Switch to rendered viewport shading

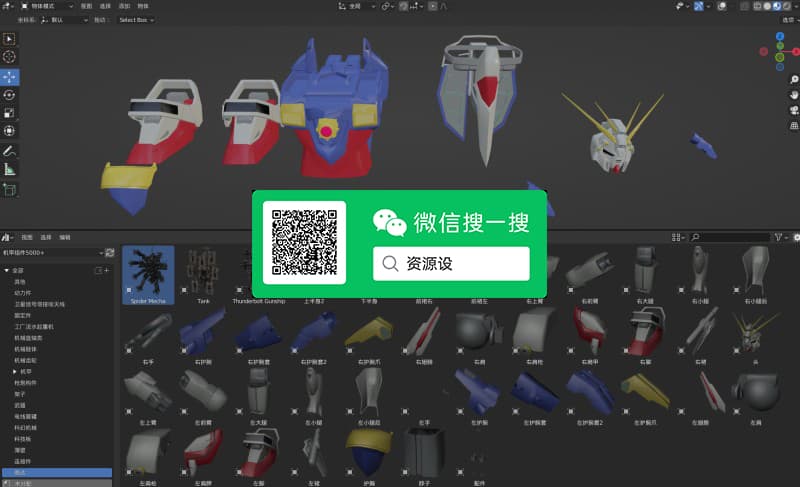(x=786, y=6)
